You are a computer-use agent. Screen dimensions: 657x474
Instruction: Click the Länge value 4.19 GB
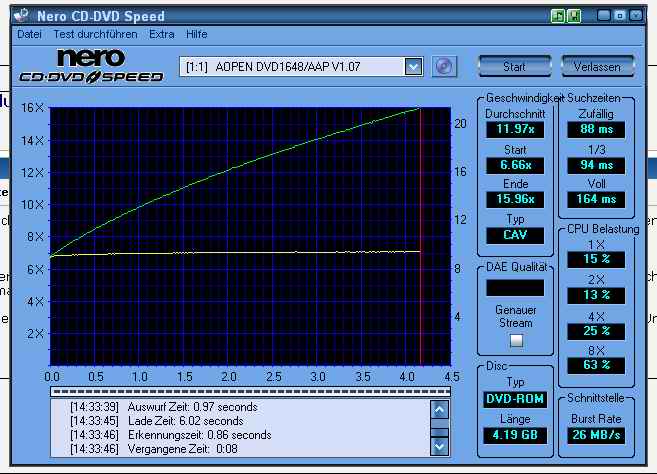(x=515, y=435)
